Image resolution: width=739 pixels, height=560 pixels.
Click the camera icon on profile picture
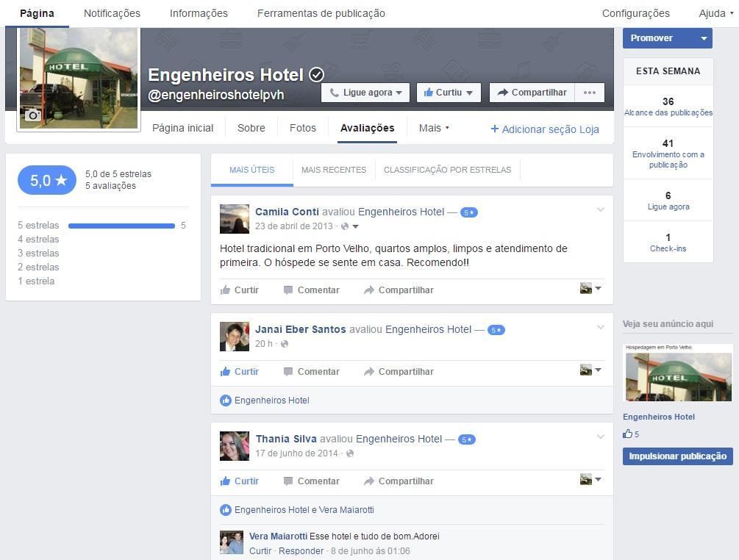click(32, 115)
